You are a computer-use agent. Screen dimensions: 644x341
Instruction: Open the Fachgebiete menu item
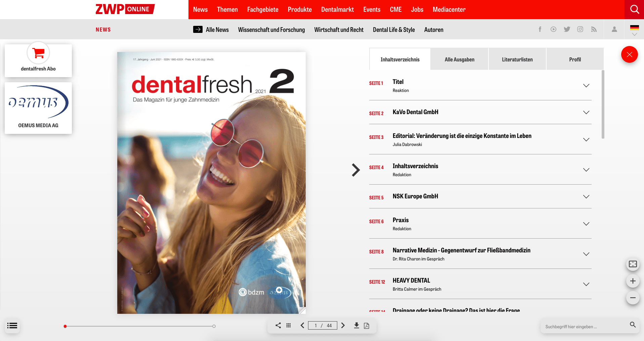[263, 9]
